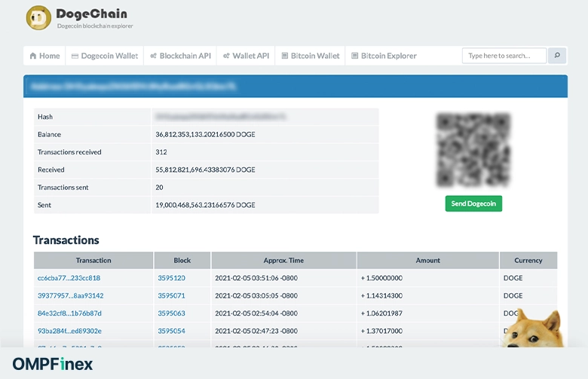Select sent value 19,000,468,563.23166576 DOGE
This screenshot has width=588, height=379.
tap(205, 205)
